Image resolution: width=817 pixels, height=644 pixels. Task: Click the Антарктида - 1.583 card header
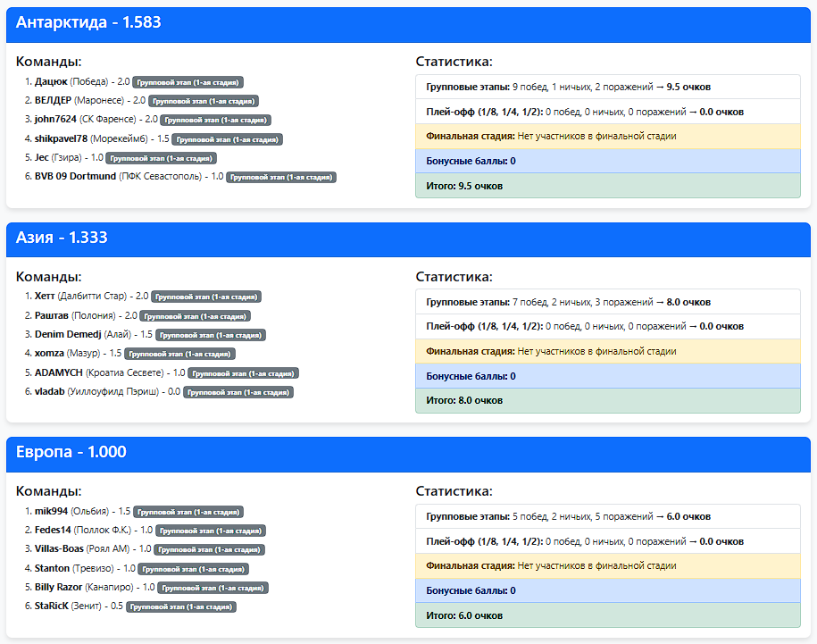(88, 23)
